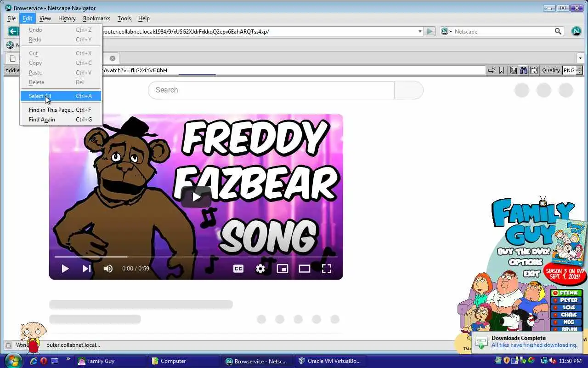Viewport: 588px width, 368px height.
Task: Click EXIT in Family Guy widget
Action: (531, 274)
